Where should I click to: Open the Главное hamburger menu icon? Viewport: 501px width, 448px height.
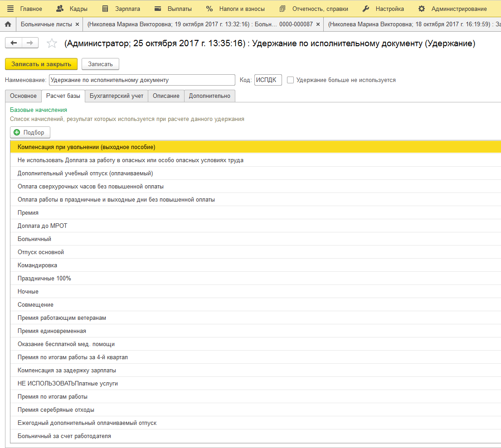[x=10, y=9]
